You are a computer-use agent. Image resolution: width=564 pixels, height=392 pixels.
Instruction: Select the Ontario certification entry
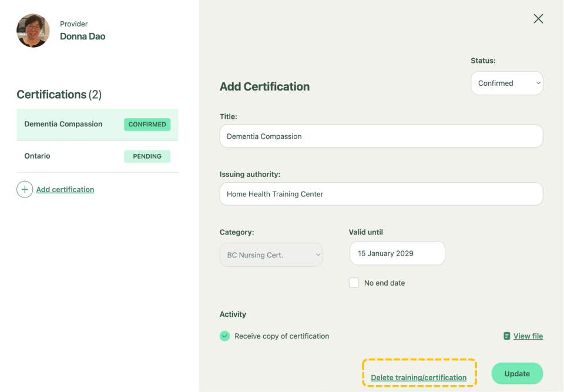point(38,156)
